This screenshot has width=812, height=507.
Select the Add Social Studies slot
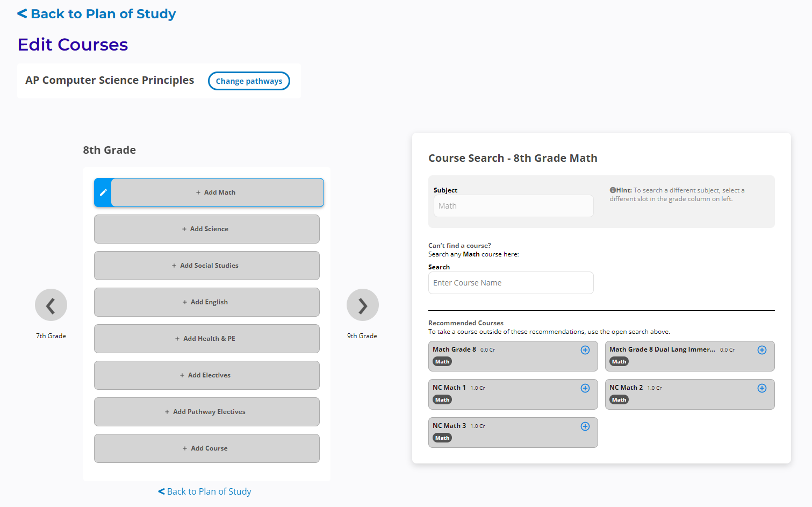[x=207, y=266]
